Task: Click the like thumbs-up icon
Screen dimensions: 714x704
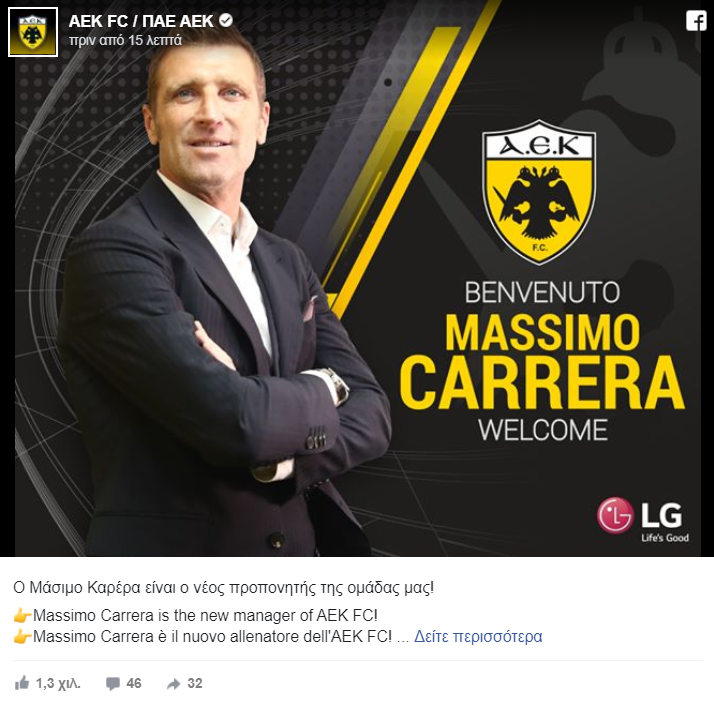Action: click(x=21, y=683)
